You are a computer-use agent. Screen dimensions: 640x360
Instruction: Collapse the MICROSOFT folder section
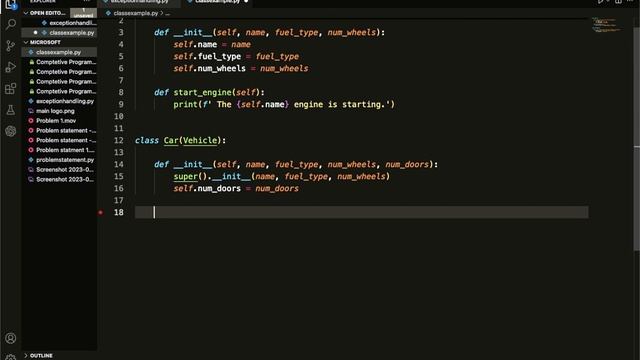26,42
